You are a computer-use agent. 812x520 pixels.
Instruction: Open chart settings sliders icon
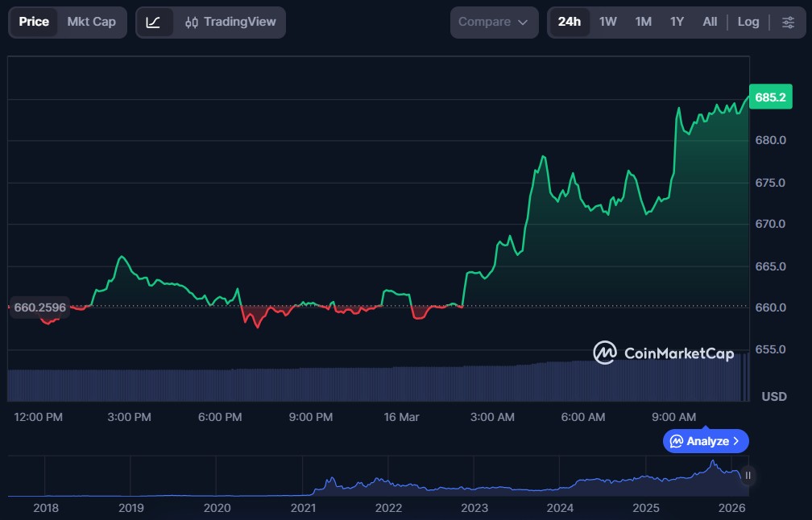coord(788,22)
